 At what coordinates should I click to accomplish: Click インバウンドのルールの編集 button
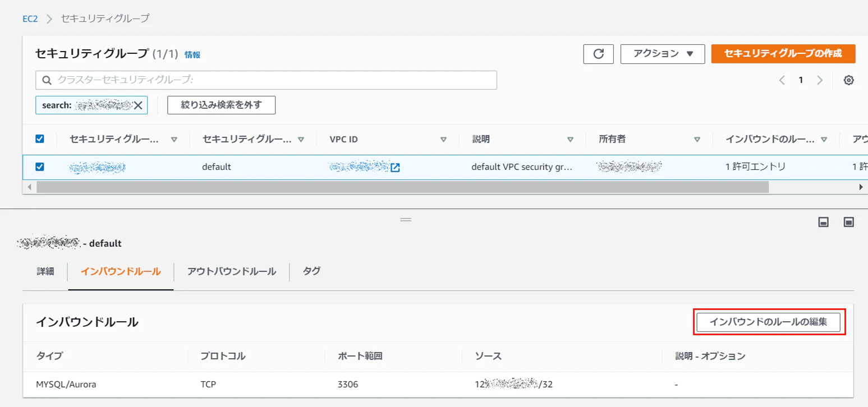pyautogui.click(x=769, y=322)
